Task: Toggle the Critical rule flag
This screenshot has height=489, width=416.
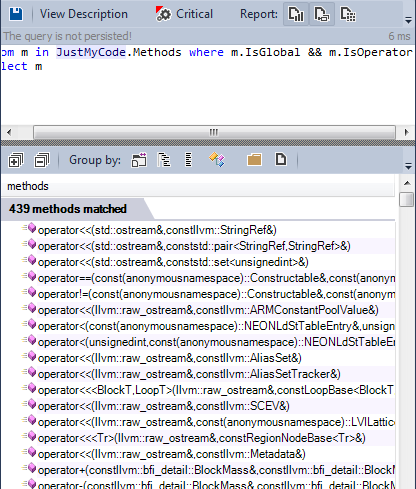Action: pos(184,14)
